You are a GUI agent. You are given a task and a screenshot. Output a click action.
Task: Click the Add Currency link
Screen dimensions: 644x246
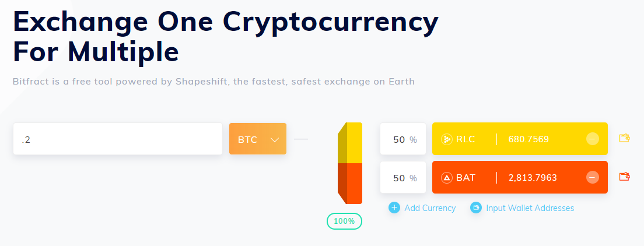(430, 208)
